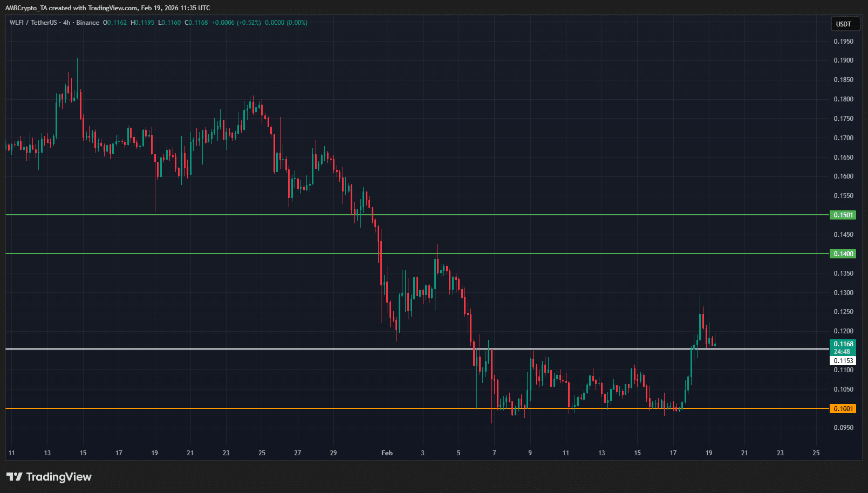The image size is (868, 493).
Task: Select the low value L0.1160 in legend
Action: [169, 23]
